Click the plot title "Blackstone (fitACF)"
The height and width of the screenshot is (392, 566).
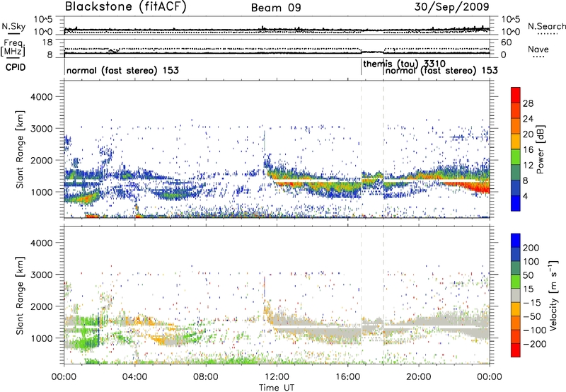tap(126, 6)
